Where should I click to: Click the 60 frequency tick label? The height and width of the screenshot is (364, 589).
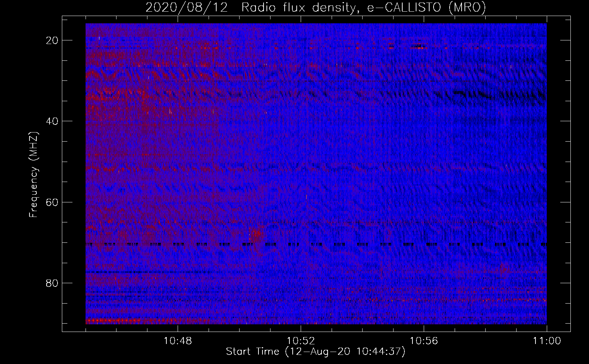point(52,202)
